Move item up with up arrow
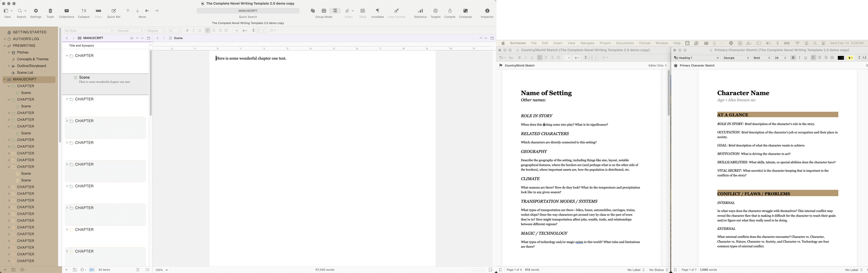Image resolution: width=868 pixels, height=273 pixels. 128,11
